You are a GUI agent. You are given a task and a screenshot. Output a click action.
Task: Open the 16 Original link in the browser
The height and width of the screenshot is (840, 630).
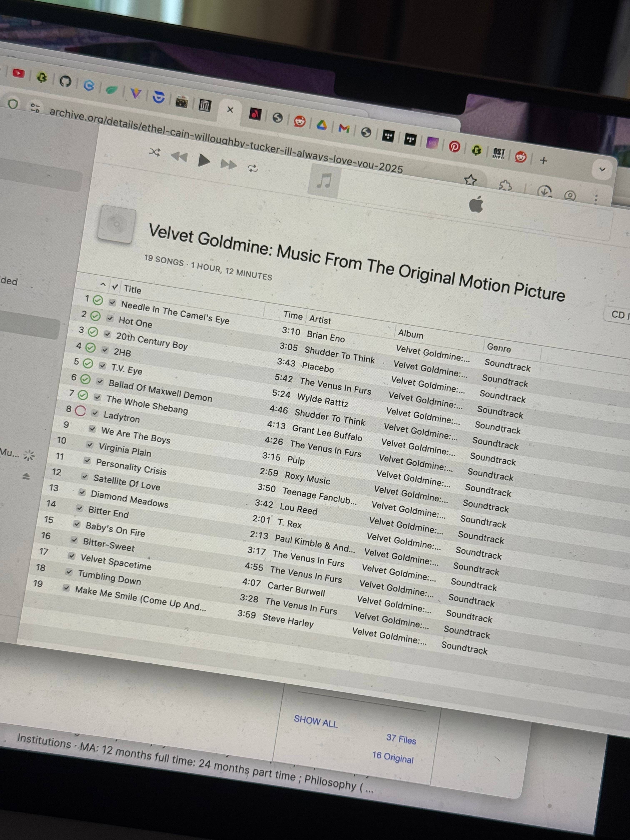[x=393, y=757]
